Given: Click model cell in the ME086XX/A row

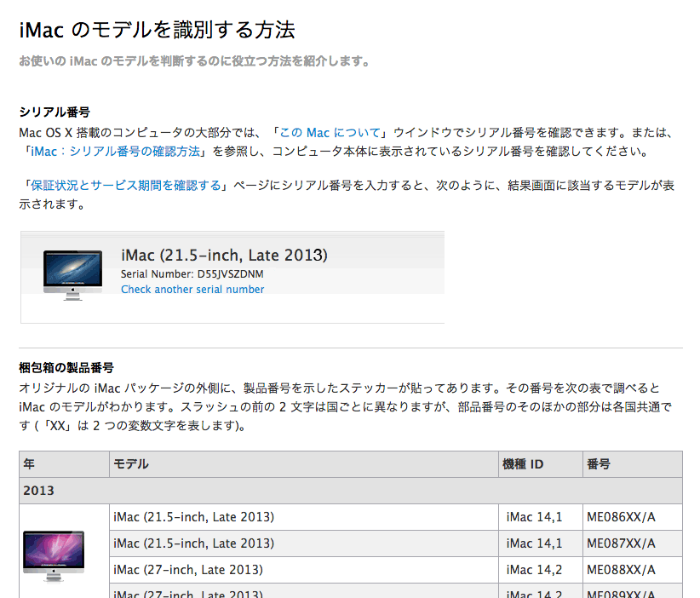Looking at the screenshot, I should coord(304,517).
